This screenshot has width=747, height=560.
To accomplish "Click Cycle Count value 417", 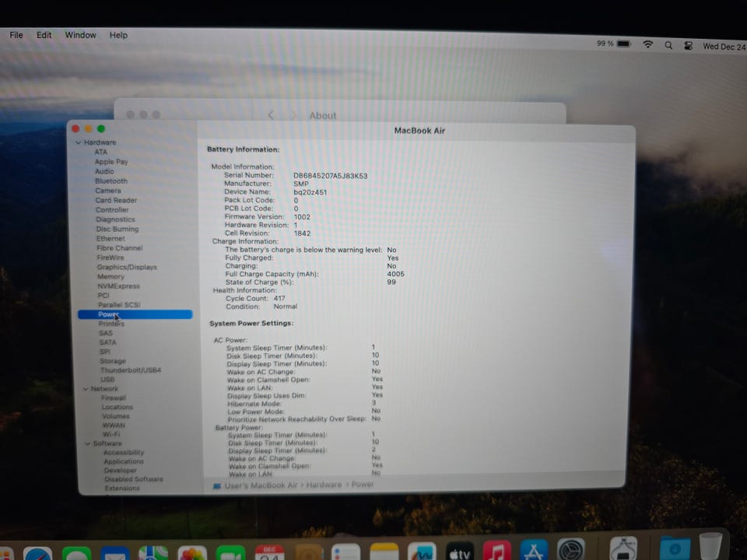I will 279,298.
